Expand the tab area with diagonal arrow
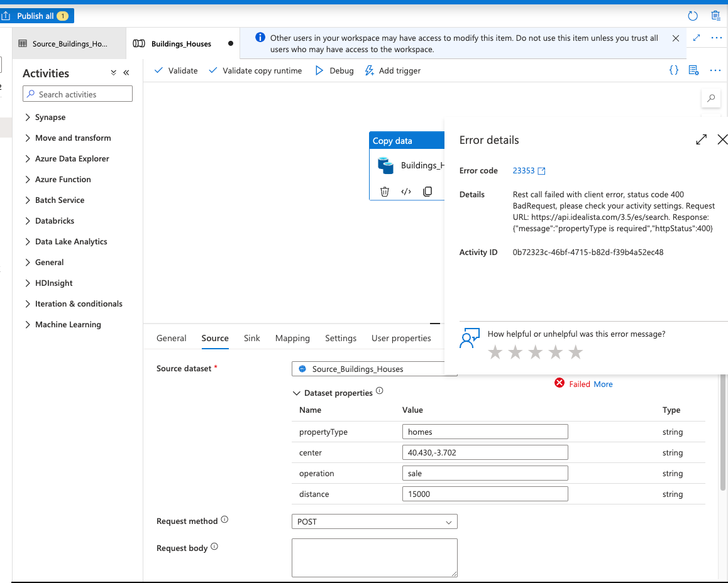 click(x=697, y=38)
